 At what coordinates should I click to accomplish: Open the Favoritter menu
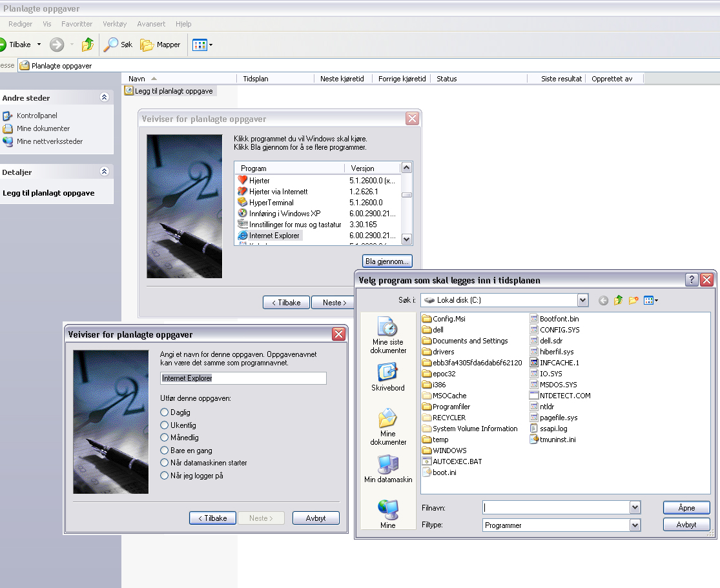click(77, 24)
